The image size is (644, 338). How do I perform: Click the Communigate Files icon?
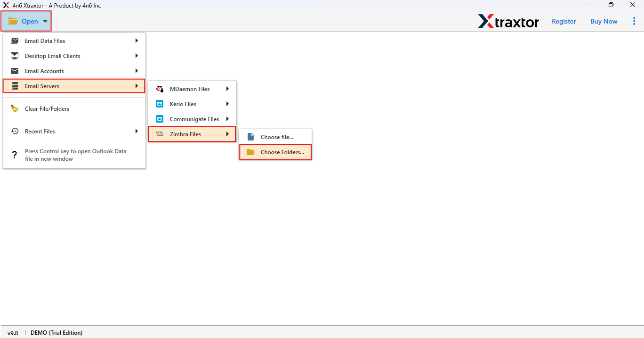coord(160,119)
